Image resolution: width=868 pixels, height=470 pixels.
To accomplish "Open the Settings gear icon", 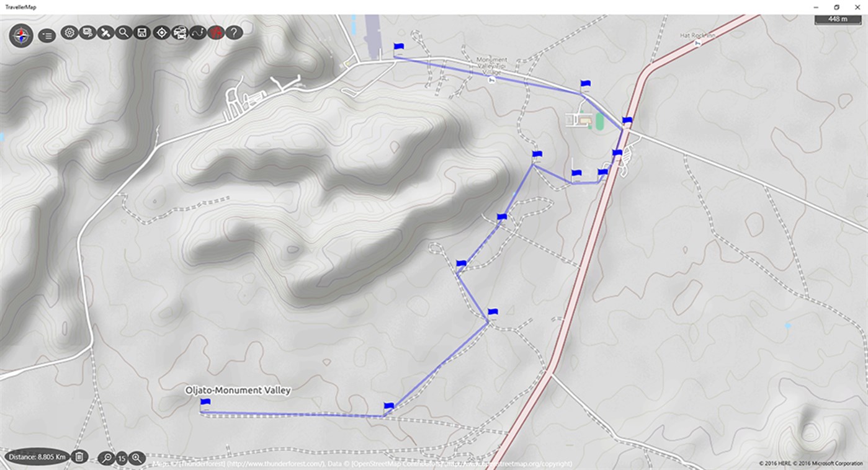I will [x=69, y=32].
